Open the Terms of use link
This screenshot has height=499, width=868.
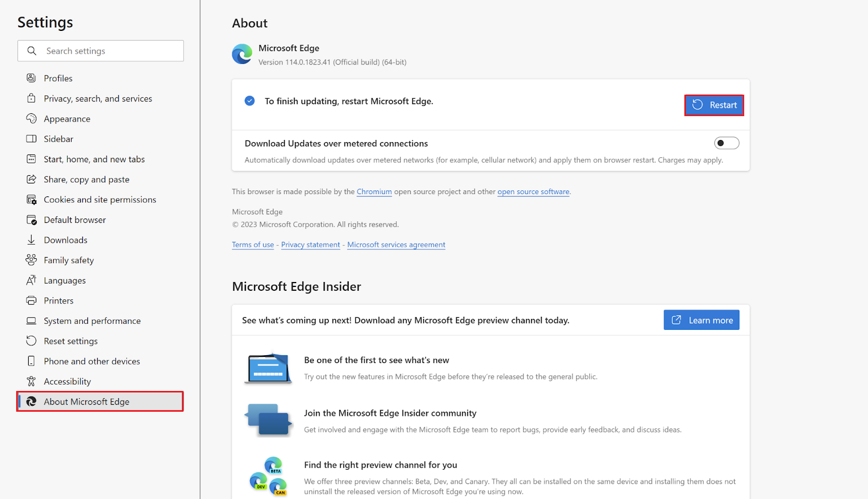[x=253, y=245]
